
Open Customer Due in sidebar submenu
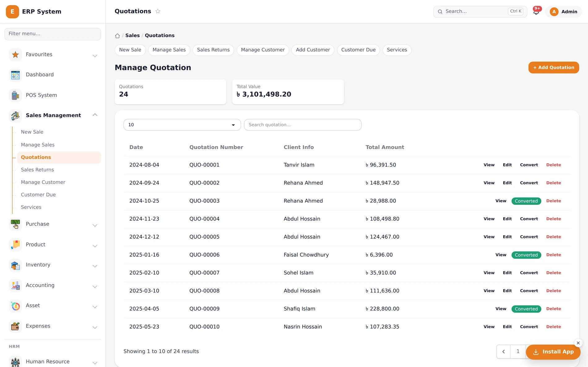[38, 195]
